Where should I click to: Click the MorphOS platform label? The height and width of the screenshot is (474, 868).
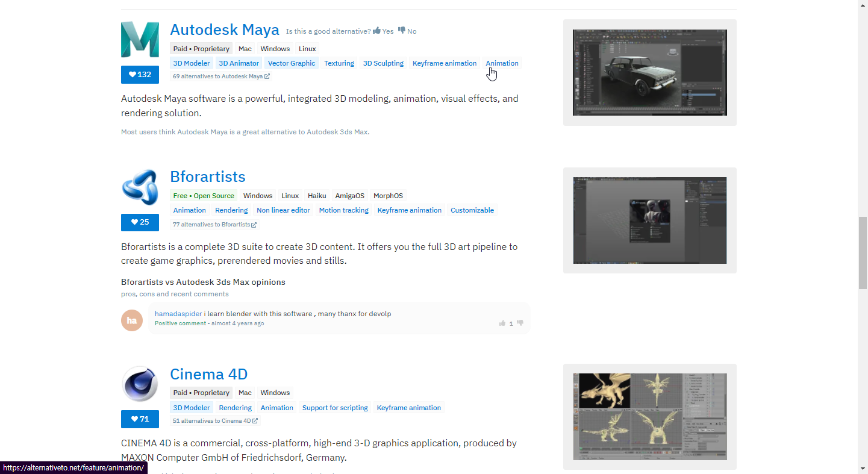[389, 196]
